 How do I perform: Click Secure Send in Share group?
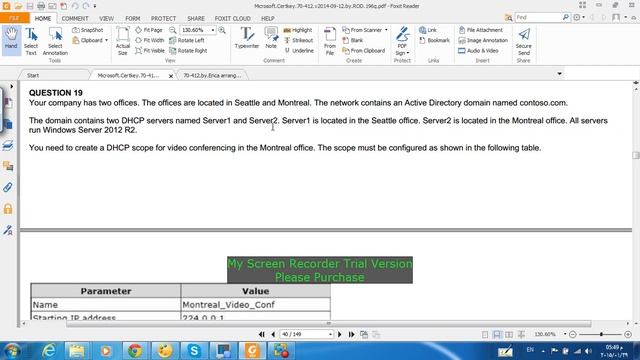pos(524,41)
